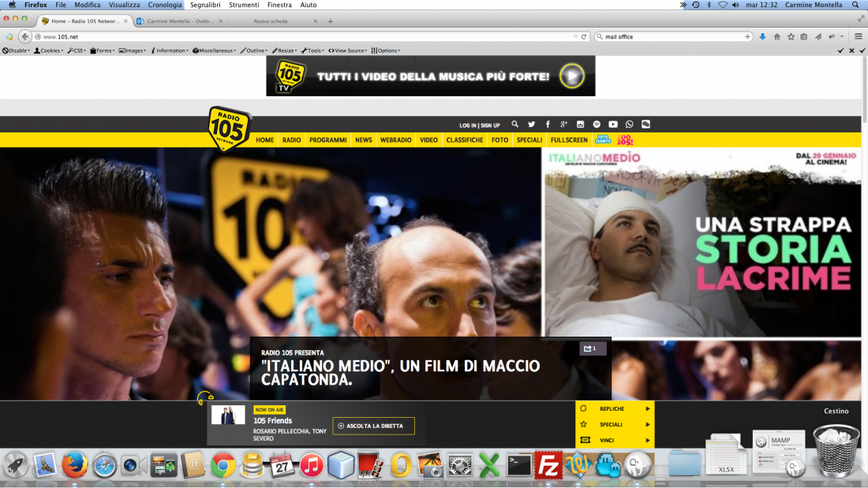Expand the CSS menu in the developer toolbar
The width and height of the screenshot is (868, 488).
77,50
